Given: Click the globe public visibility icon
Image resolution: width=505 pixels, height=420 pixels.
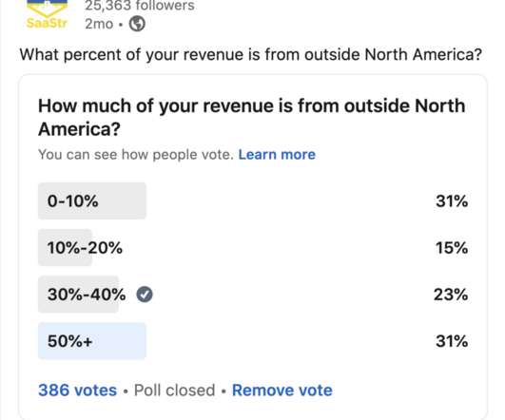Looking at the screenshot, I should click(137, 24).
